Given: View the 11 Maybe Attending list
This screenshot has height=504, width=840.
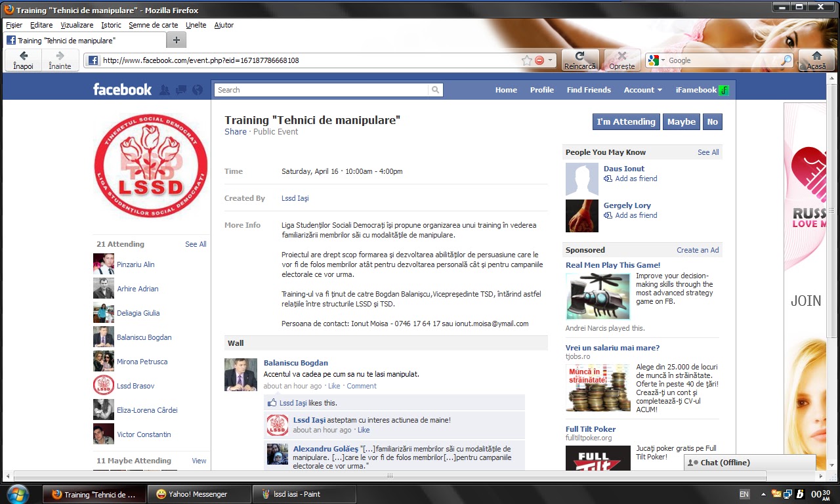Looking at the screenshot, I should (199, 461).
